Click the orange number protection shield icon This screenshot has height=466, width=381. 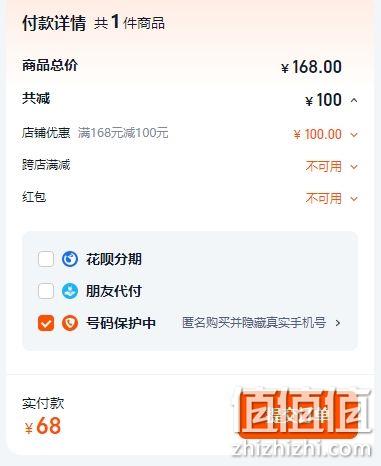pyautogui.click(x=70, y=323)
